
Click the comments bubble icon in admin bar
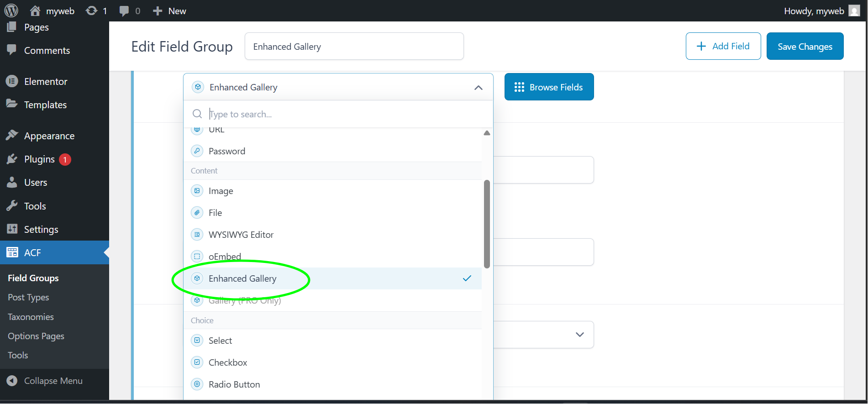click(124, 10)
